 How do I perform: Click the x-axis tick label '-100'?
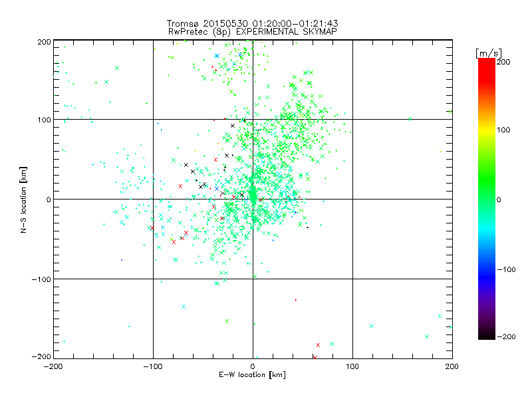[x=153, y=366]
